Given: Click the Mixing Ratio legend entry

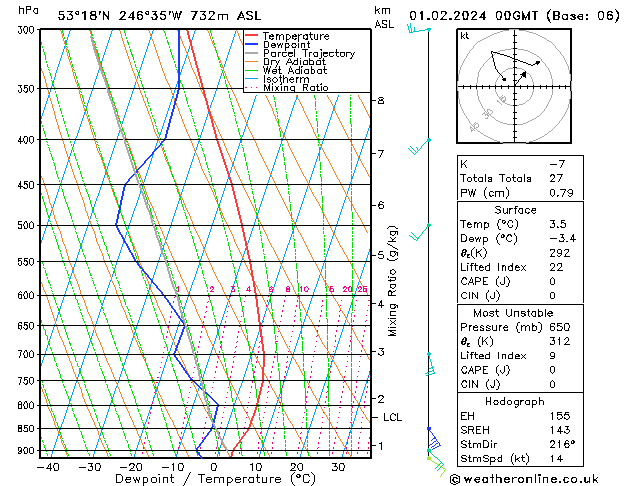Looking at the screenshot, I should coord(287,88).
